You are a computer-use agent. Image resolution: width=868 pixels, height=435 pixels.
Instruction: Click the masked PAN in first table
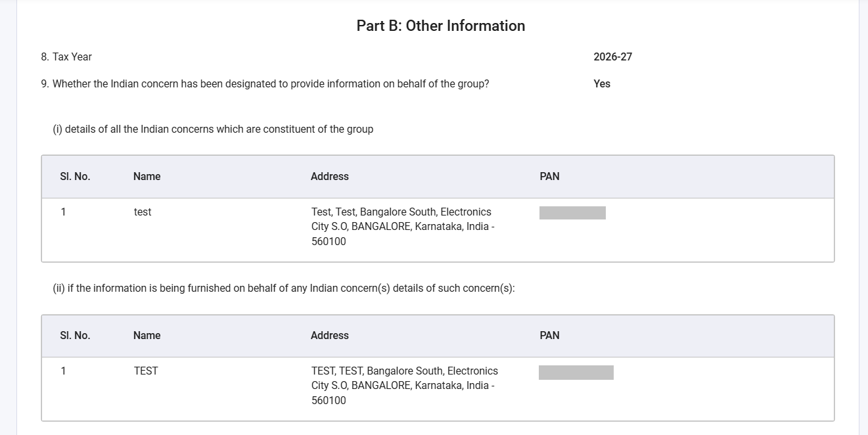pyautogui.click(x=572, y=213)
